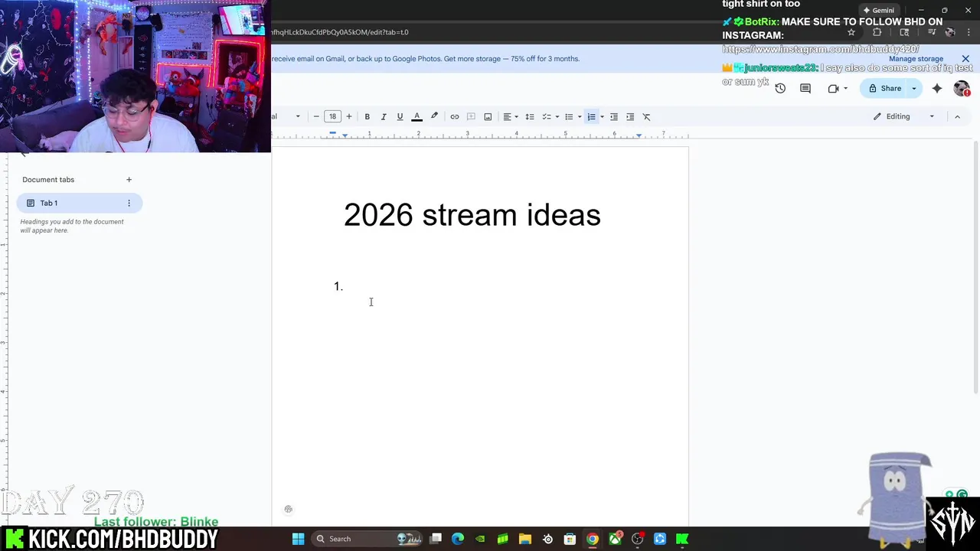
Task: Open the text color picker
Action: (416, 116)
